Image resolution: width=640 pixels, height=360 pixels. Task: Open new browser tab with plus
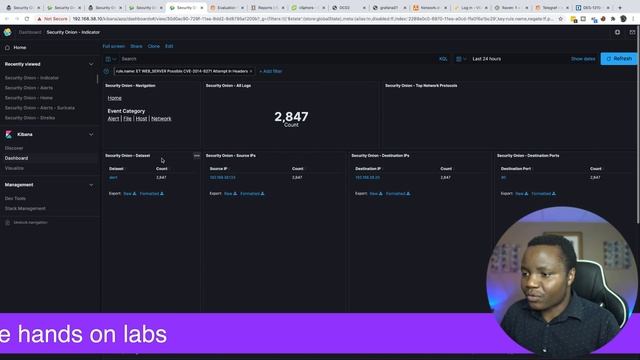[x=620, y=7]
